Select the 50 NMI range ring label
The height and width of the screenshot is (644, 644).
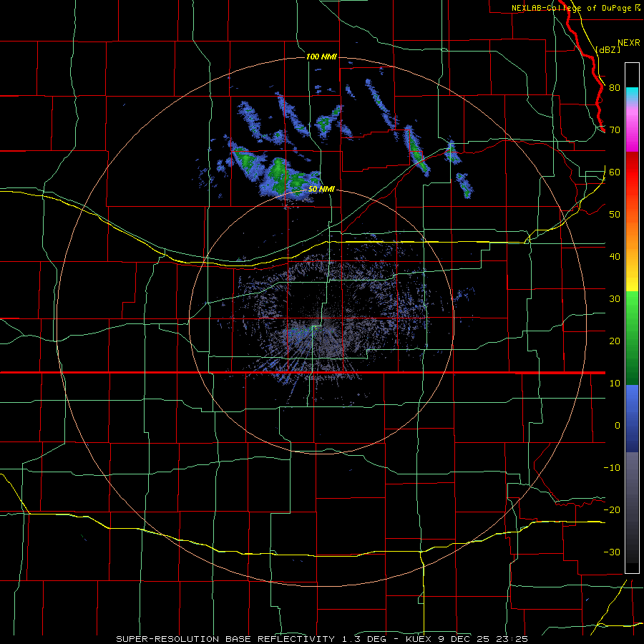point(321,189)
